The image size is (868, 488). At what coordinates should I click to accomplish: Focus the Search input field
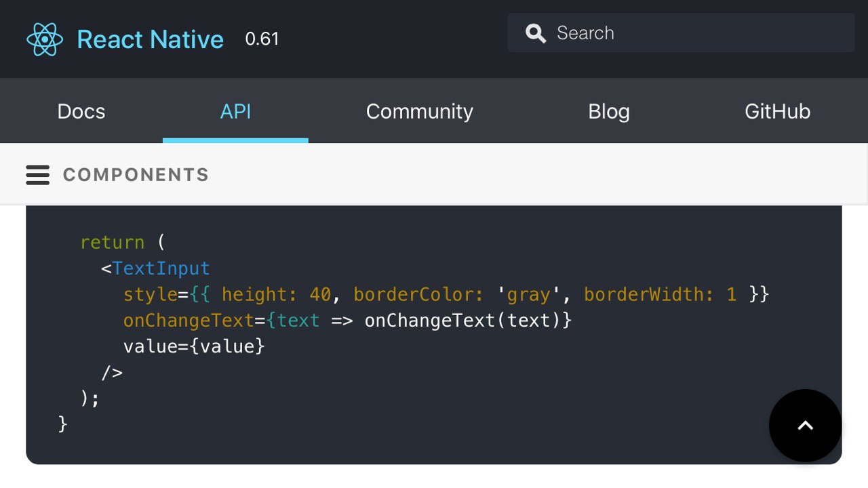681,33
